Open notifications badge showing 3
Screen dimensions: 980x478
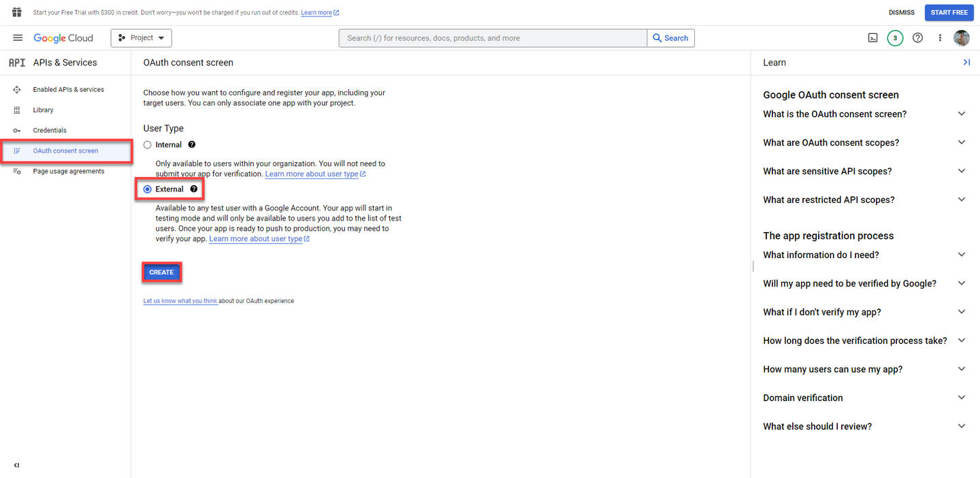pos(895,38)
